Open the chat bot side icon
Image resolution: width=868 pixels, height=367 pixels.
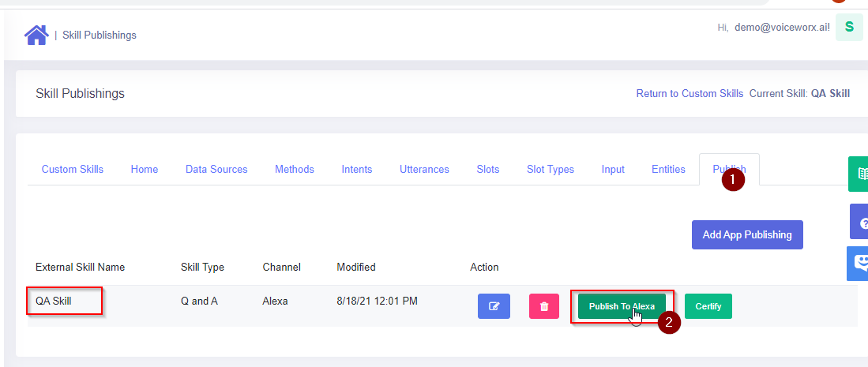[x=859, y=264]
